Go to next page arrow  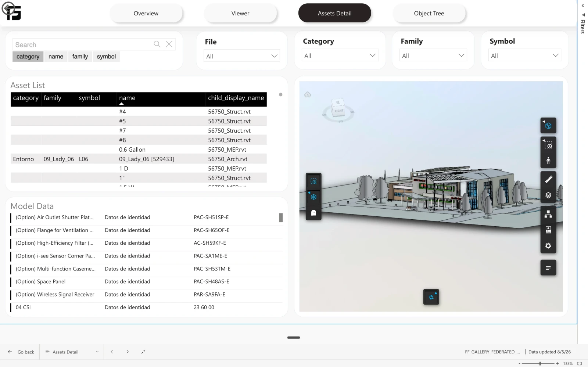tap(128, 352)
